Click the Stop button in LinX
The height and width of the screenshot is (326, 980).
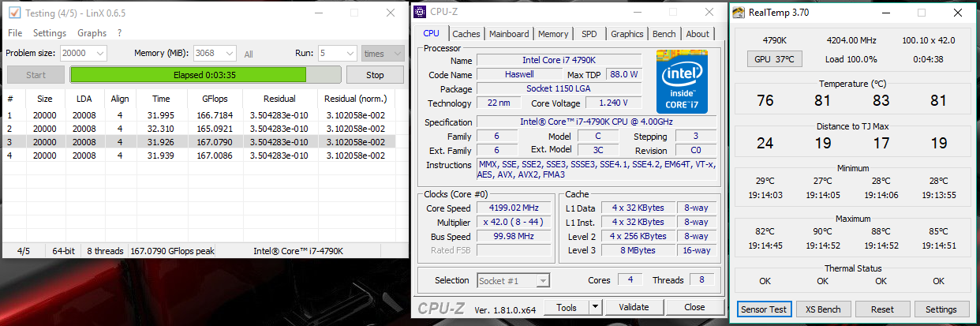pos(376,75)
